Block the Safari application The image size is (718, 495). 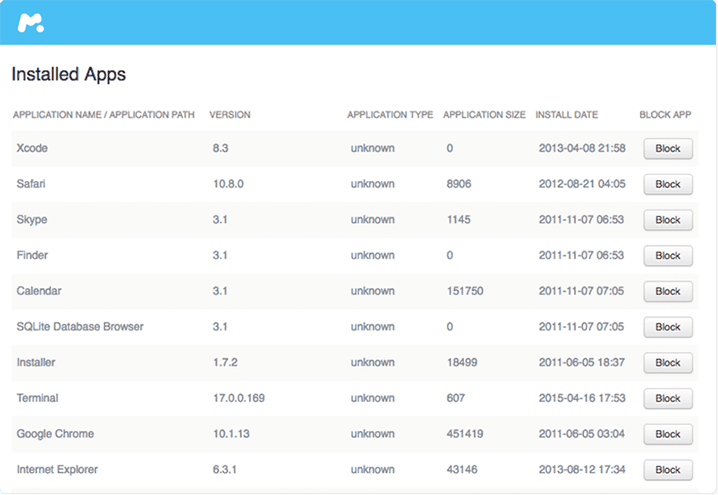[668, 184]
